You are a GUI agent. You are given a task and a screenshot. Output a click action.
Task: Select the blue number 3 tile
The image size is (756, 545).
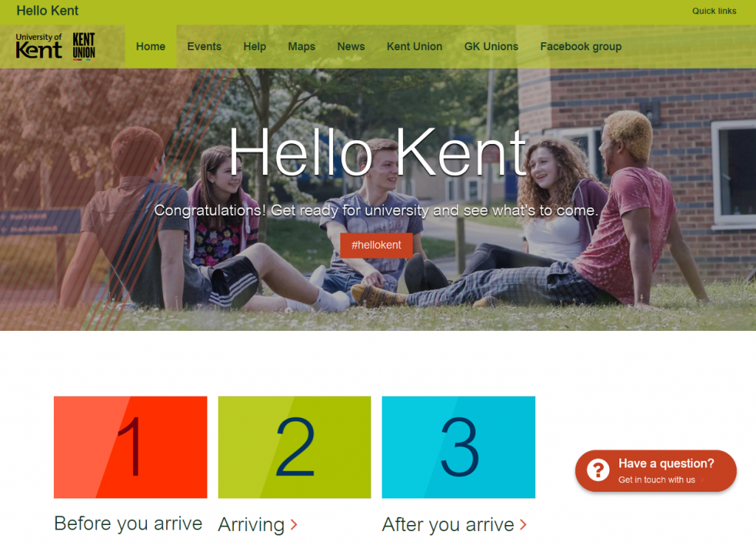[x=458, y=447]
